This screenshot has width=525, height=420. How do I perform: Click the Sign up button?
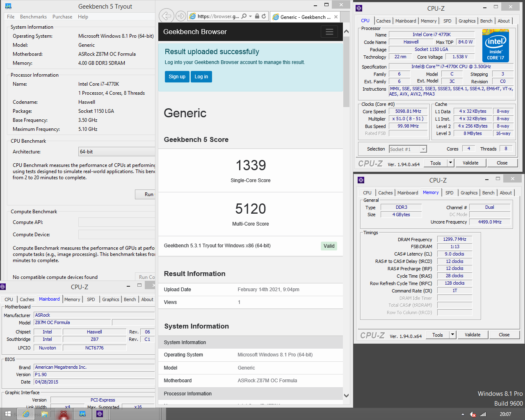click(x=177, y=77)
